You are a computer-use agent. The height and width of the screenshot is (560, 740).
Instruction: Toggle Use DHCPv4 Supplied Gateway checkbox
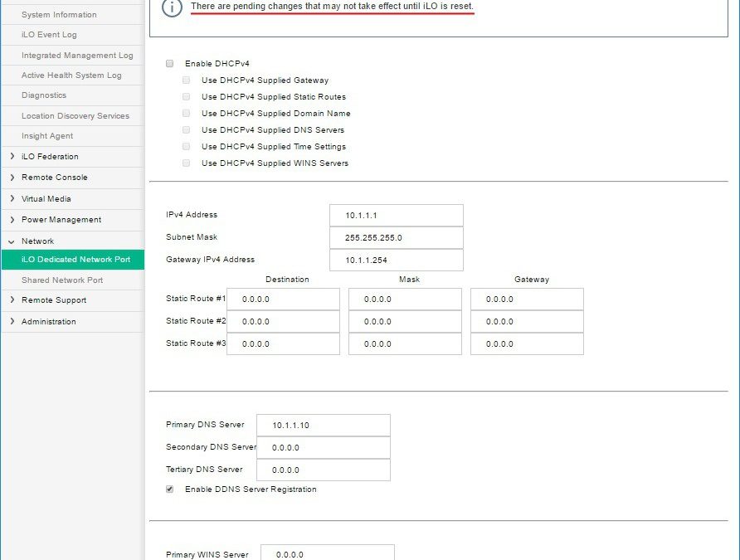point(186,80)
